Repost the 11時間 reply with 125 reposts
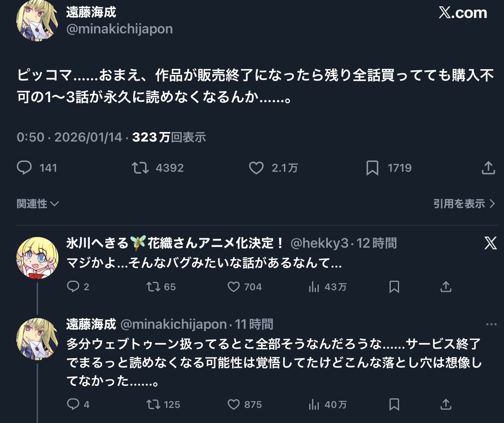The image size is (504, 423). 153,404
